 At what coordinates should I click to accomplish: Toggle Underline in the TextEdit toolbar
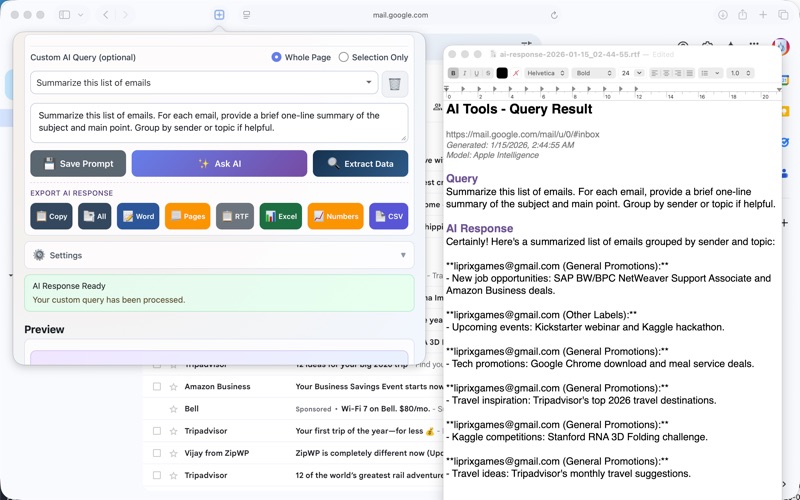[x=477, y=73]
